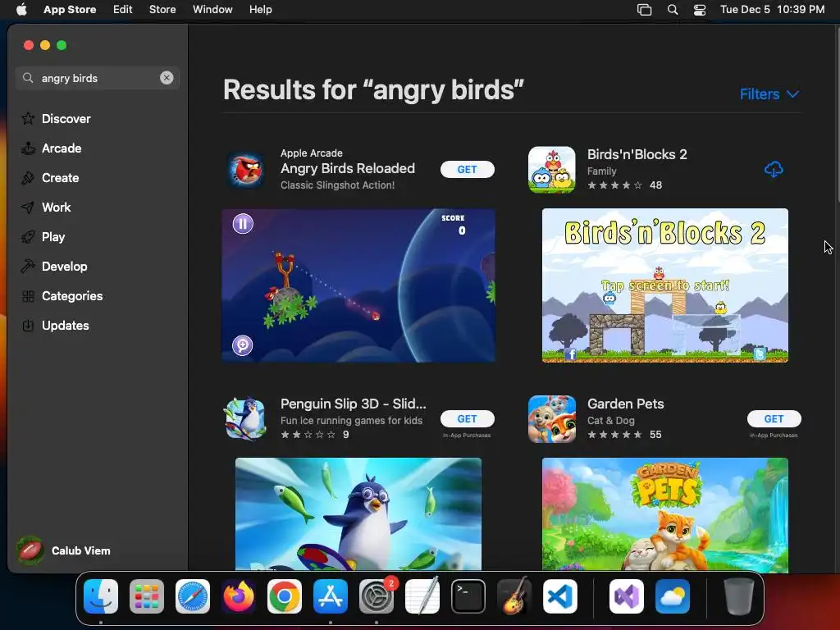The image size is (840, 630).
Task: Open the Play rocket icon
Action: pyautogui.click(x=28, y=237)
